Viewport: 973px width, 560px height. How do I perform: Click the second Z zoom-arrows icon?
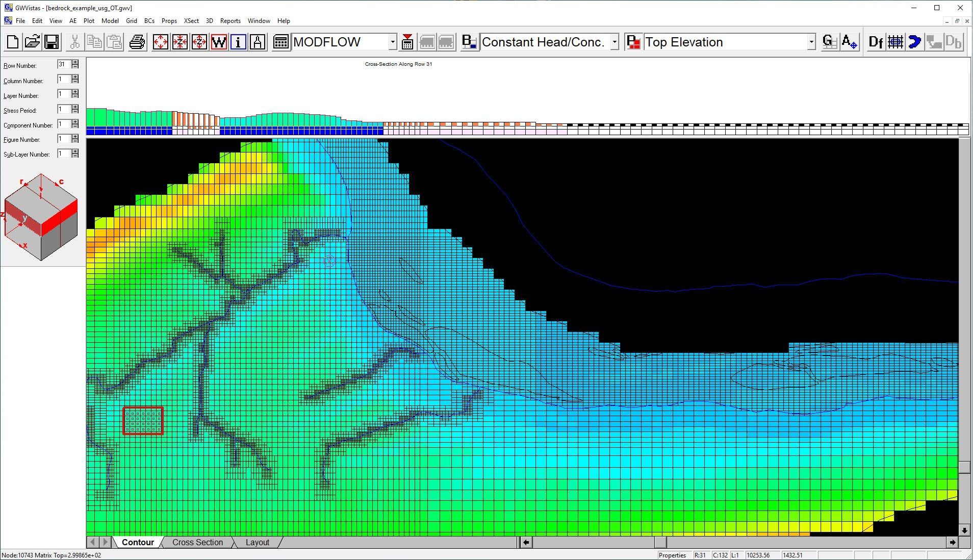(199, 42)
